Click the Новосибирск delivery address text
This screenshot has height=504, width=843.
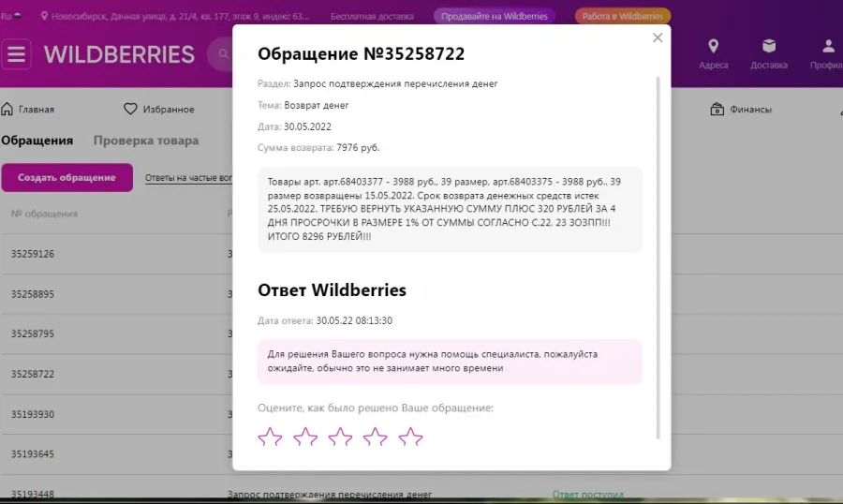[x=180, y=17]
